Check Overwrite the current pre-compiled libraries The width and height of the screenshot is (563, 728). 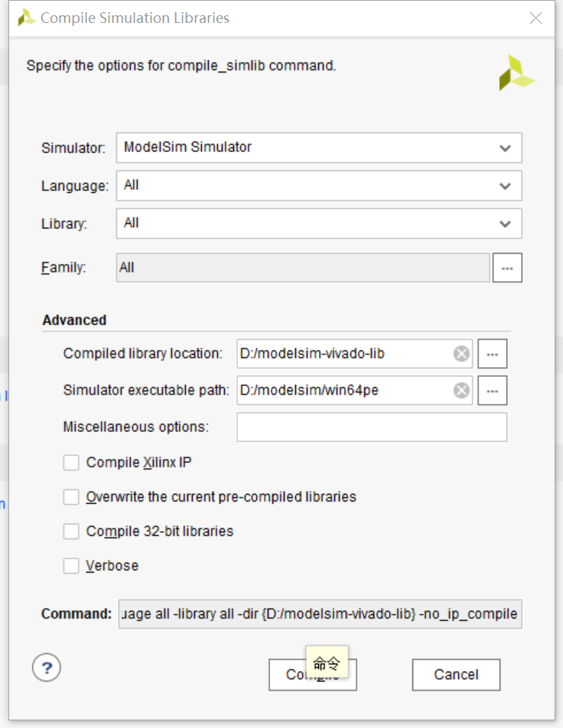pos(71,497)
